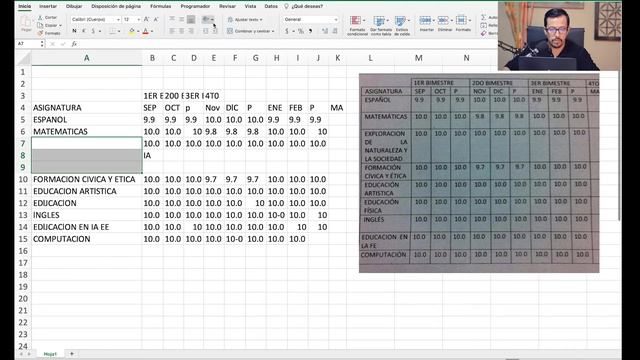The image size is (640, 360).
Task: Open Estilos de celda
Action: (x=402, y=26)
